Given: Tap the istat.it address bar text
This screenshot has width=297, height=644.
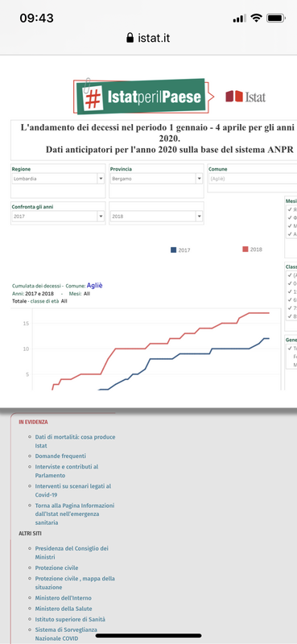Looking at the screenshot, I should tap(154, 39).
